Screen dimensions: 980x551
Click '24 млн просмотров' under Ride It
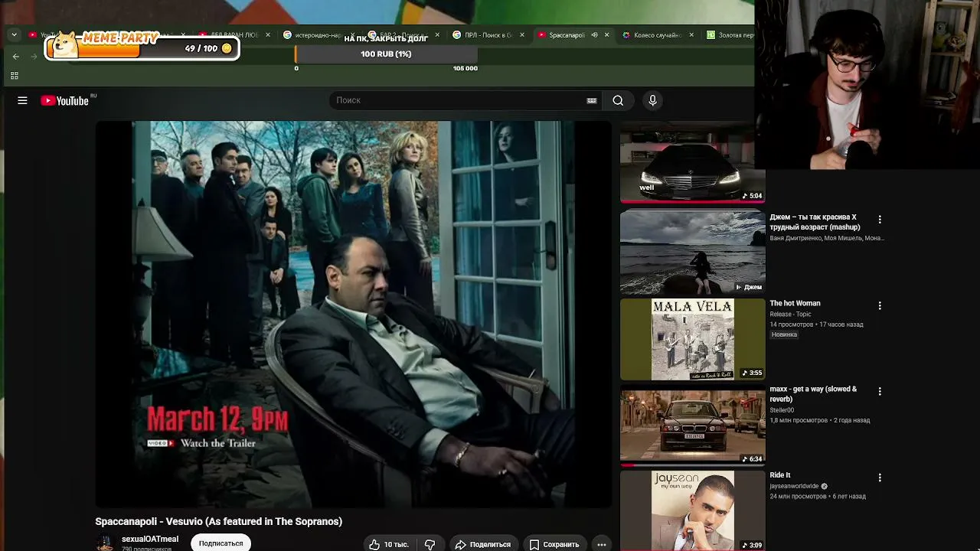(798, 497)
